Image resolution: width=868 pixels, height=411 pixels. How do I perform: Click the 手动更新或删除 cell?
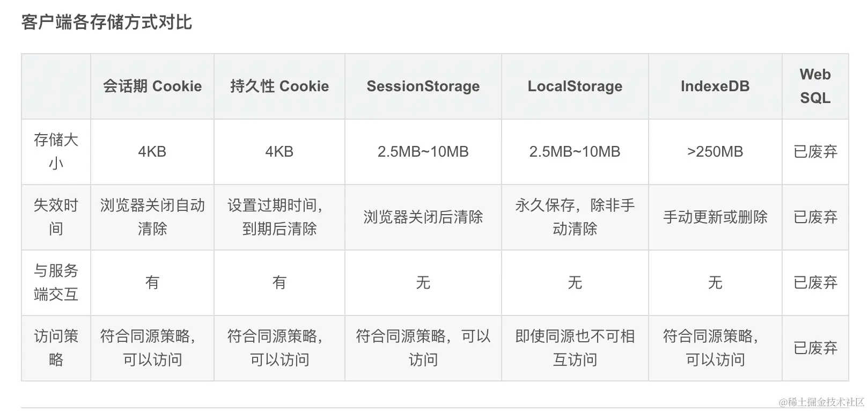(x=715, y=217)
